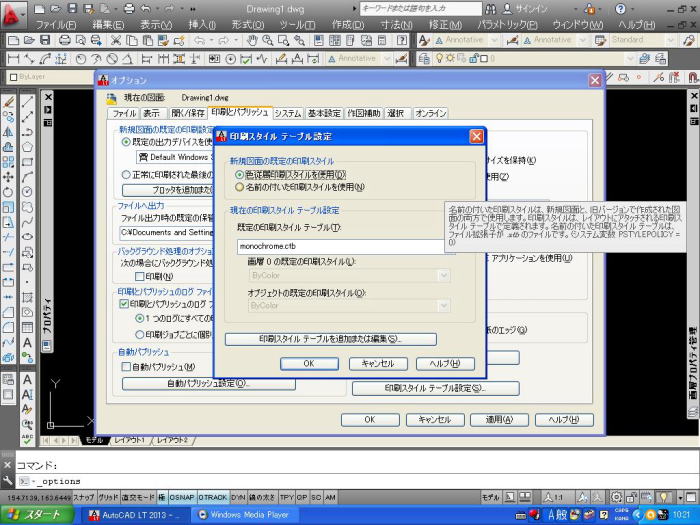Select the Move tool in Modify toolbar
700x525 pixels.
pyautogui.click(x=8, y=177)
